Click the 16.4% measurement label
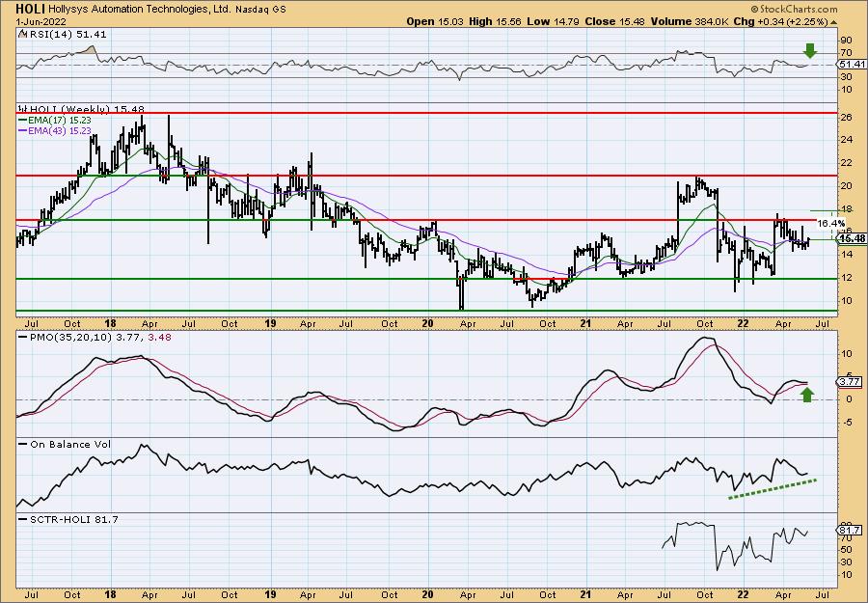The height and width of the screenshot is (603, 868). tap(831, 223)
